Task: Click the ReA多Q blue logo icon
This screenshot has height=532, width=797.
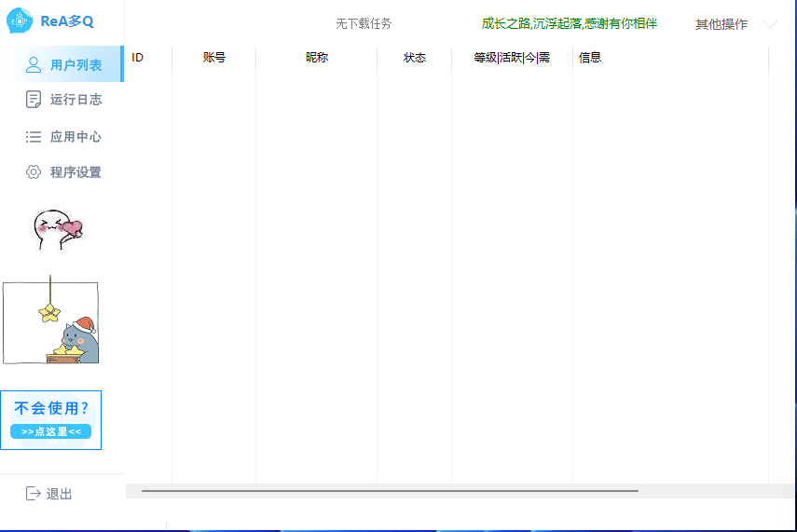Action: click(21, 21)
